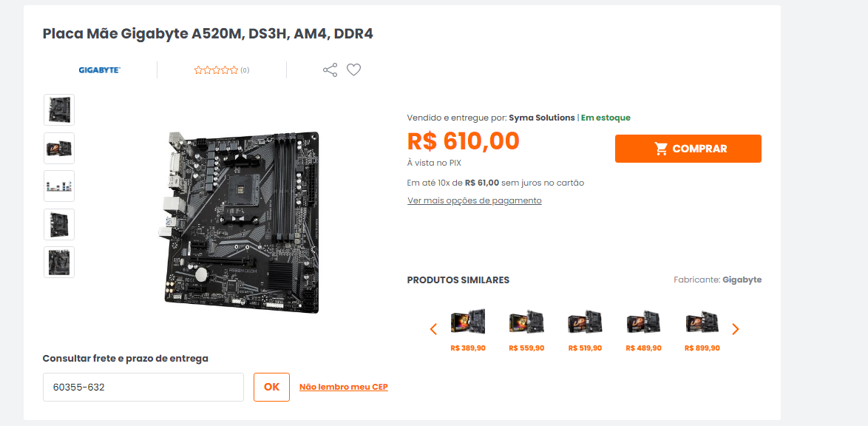
Task: Click the CEP input field
Action: coord(143,388)
